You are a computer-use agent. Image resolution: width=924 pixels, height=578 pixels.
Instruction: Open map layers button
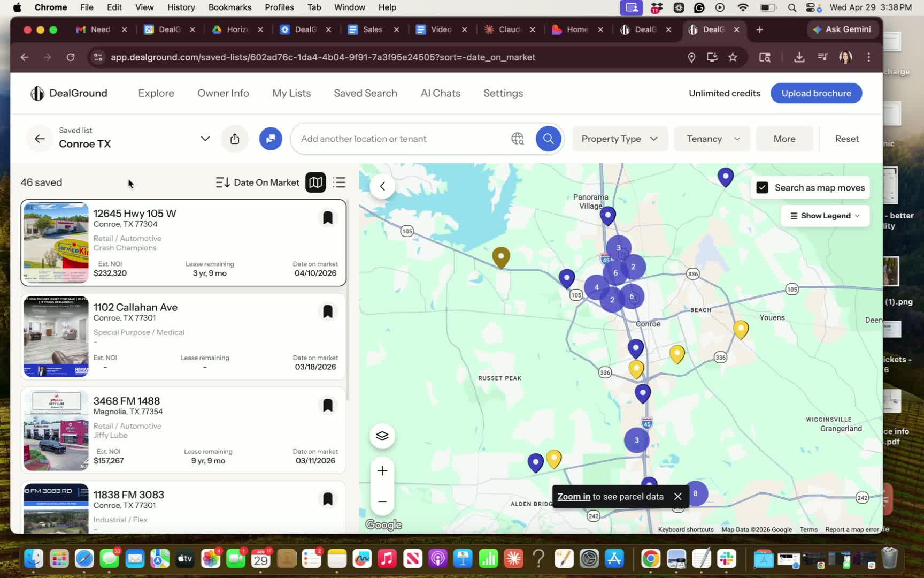(382, 436)
